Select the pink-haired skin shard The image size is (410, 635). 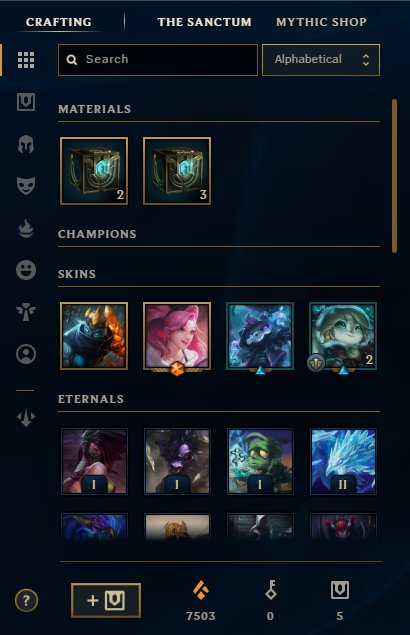coord(177,336)
